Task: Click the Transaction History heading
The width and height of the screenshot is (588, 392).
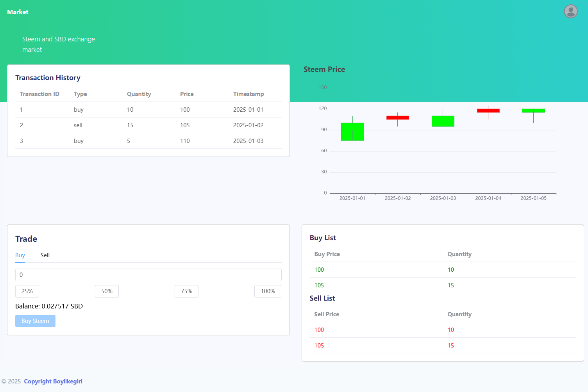Action: click(x=48, y=78)
